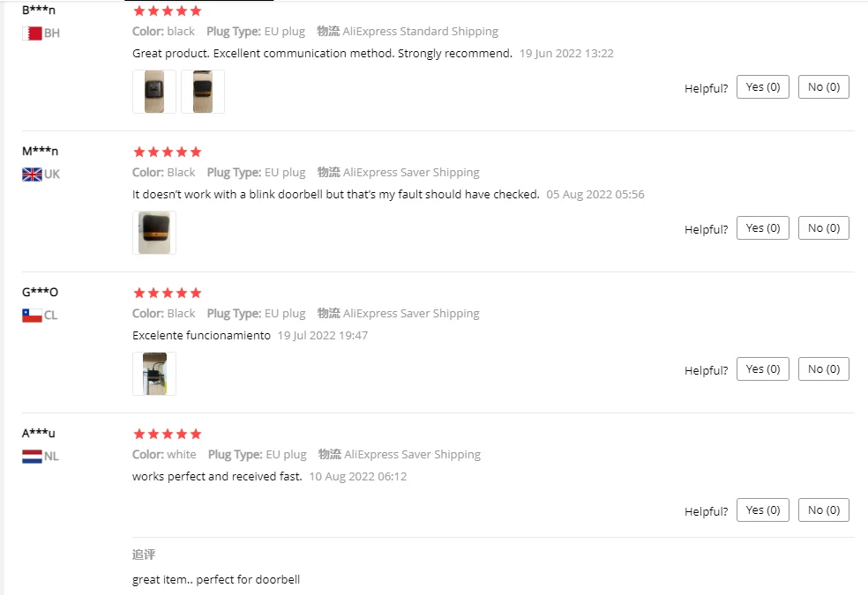Click the Chile flag icon
Image resolution: width=868 pixels, height=595 pixels.
click(32, 316)
